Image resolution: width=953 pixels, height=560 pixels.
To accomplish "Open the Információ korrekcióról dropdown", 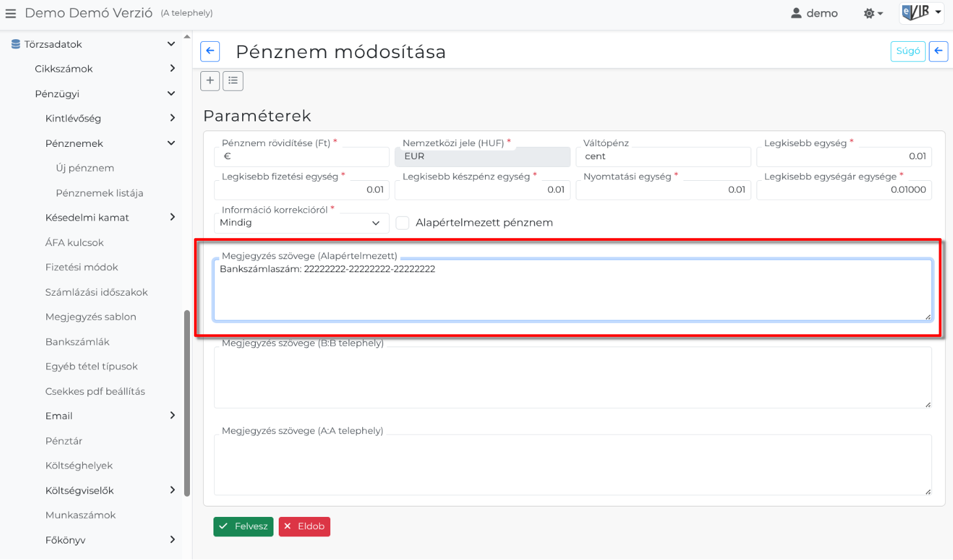I will [x=301, y=223].
